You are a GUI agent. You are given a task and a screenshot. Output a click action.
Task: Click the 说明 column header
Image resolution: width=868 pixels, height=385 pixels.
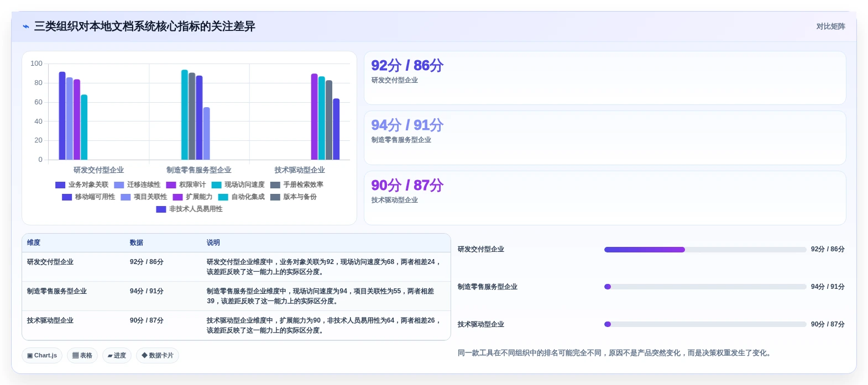point(213,242)
